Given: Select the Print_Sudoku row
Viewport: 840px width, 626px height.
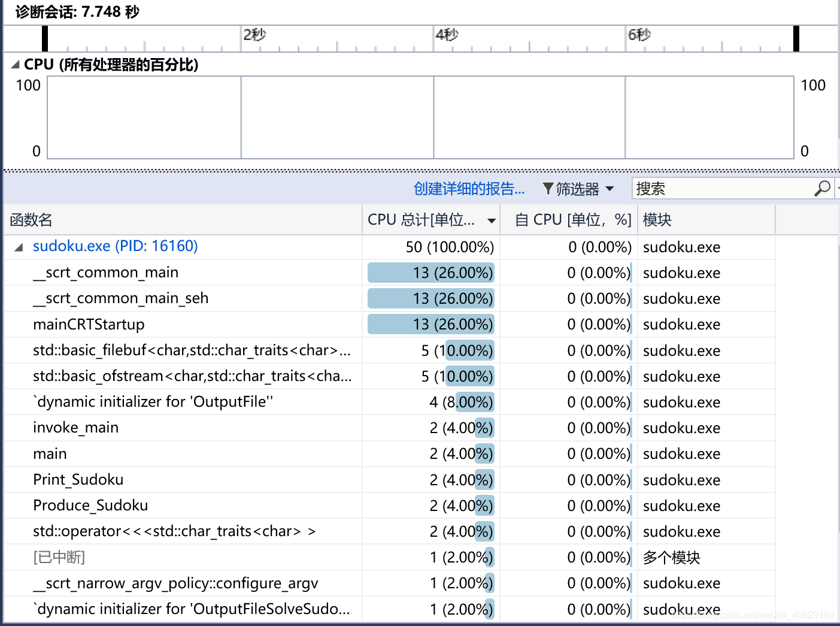Looking at the screenshot, I should click(389, 480).
